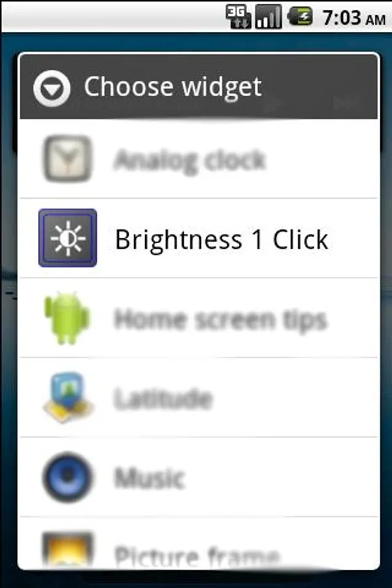Tap the empty notification bar area

point(112,17)
